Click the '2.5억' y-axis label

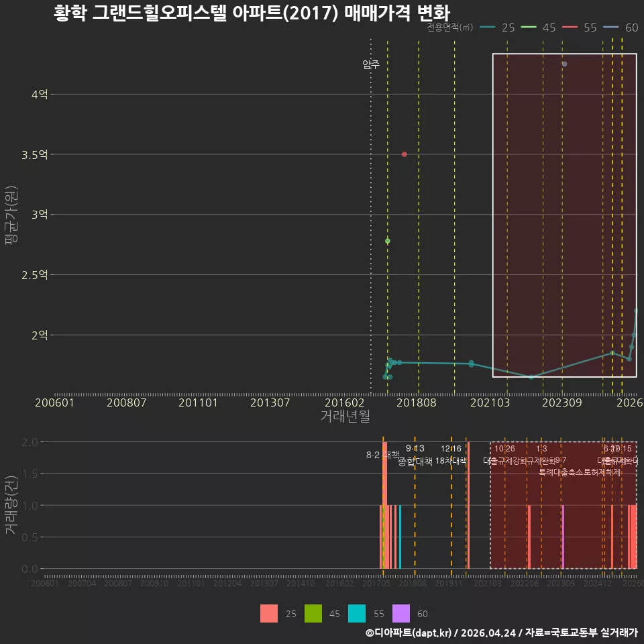(35, 275)
